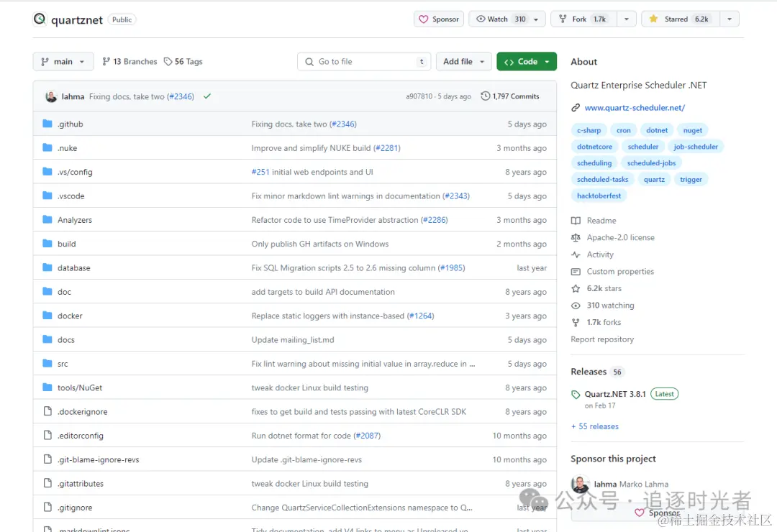Click the docker folder icon
This screenshot has width=777, height=532.
point(47,316)
